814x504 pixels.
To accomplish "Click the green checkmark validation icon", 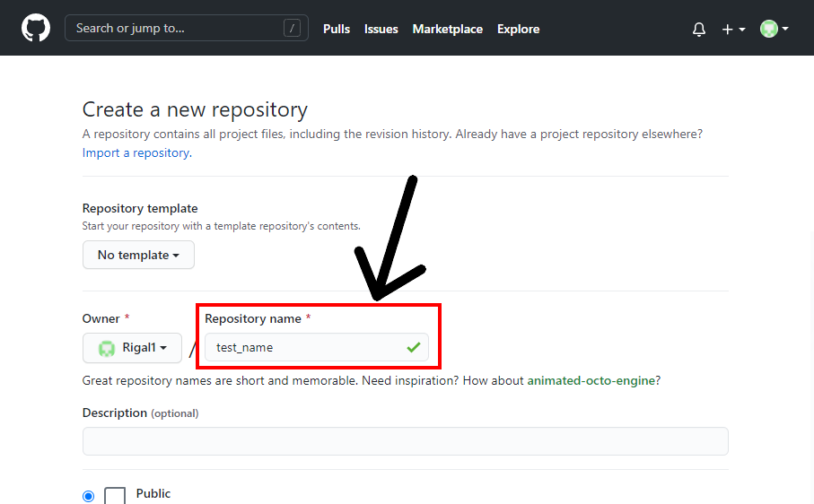I will click(414, 347).
